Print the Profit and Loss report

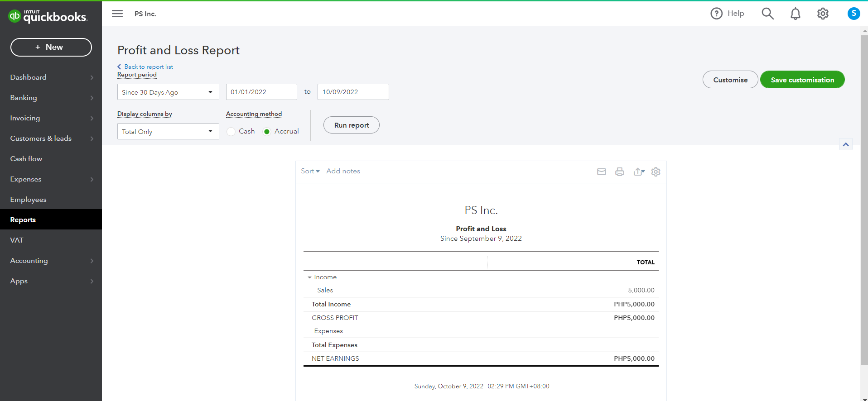pos(620,172)
